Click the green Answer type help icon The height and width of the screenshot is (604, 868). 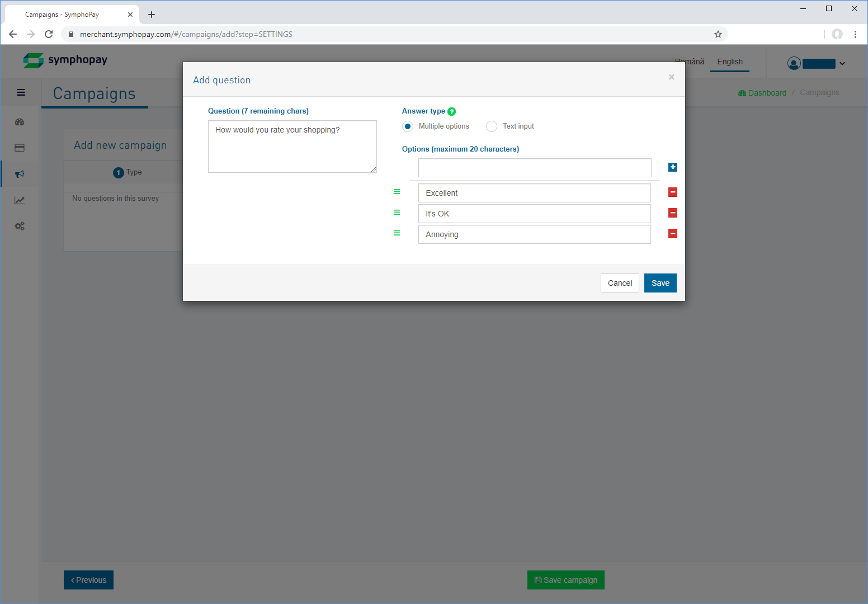[x=452, y=112]
